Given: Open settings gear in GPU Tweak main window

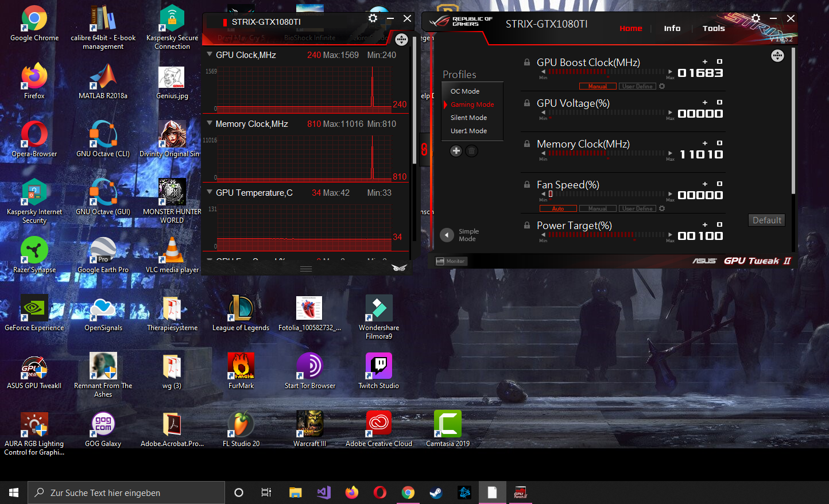Looking at the screenshot, I should coord(756,18).
